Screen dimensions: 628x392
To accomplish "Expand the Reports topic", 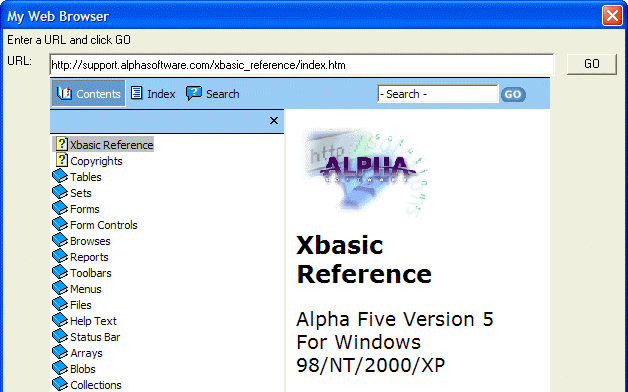I will (x=89, y=257).
